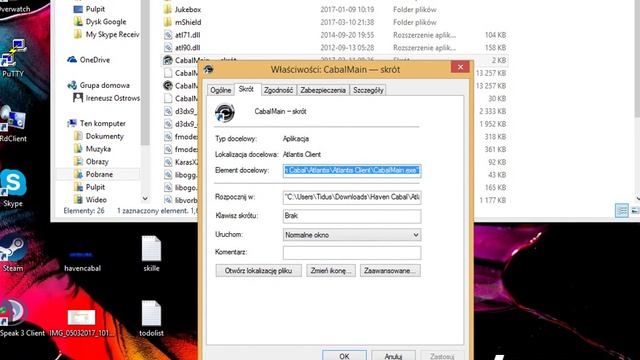This screenshot has height=360, width=640.
Task: Select Wideo folder in sidebar
Action: click(90, 200)
